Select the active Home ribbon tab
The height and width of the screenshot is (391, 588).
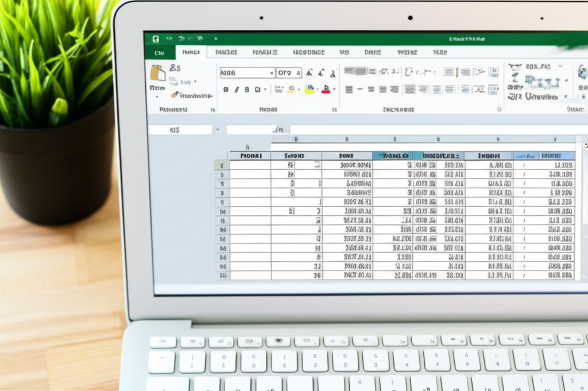pos(191,52)
